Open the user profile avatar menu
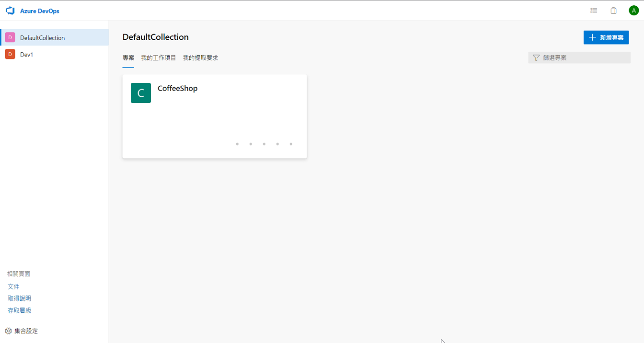The image size is (644, 343). pyautogui.click(x=633, y=10)
